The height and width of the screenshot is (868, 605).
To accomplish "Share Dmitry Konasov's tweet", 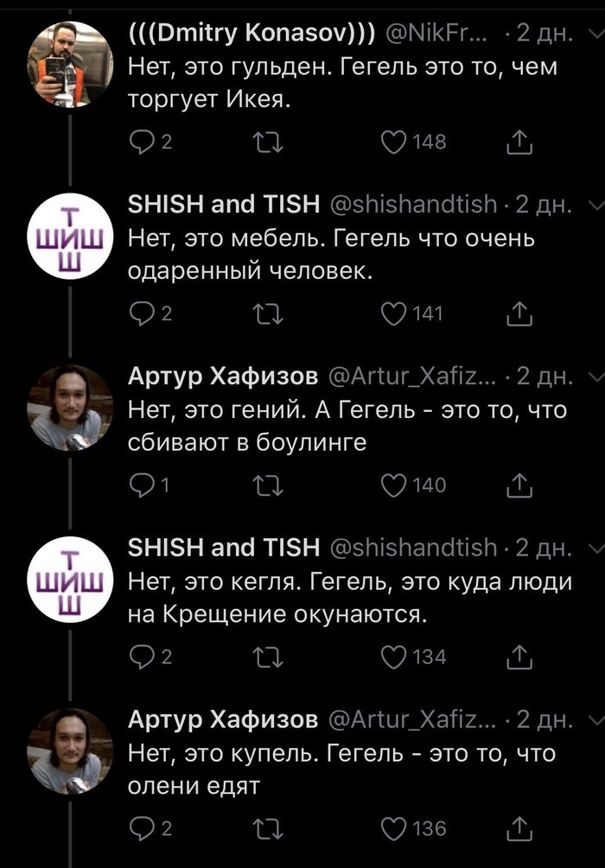I will (x=517, y=142).
